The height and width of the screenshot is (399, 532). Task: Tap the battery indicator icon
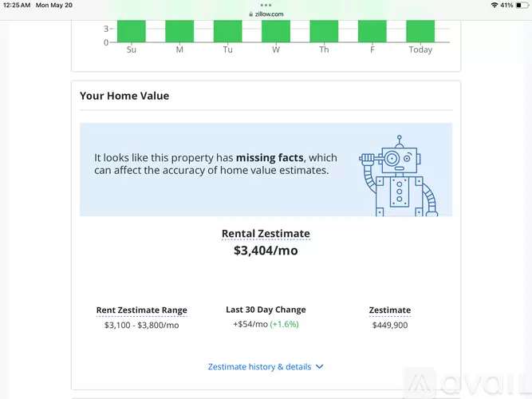[x=522, y=5]
